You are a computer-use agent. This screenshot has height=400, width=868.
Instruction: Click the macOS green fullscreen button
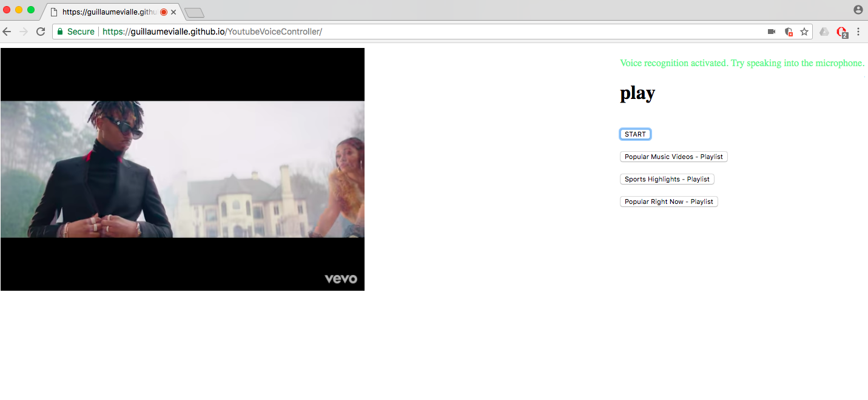pyautogui.click(x=31, y=10)
